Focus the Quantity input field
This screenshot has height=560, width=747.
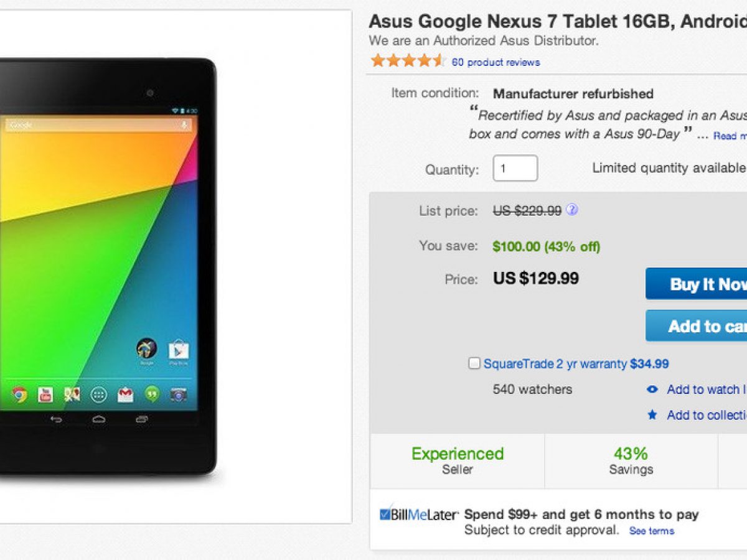click(x=515, y=168)
